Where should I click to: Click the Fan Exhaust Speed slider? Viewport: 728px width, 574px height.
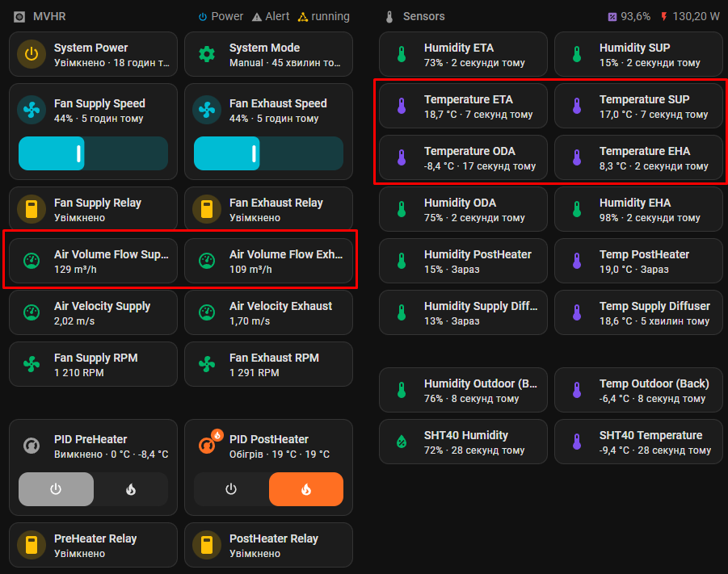click(x=268, y=153)
